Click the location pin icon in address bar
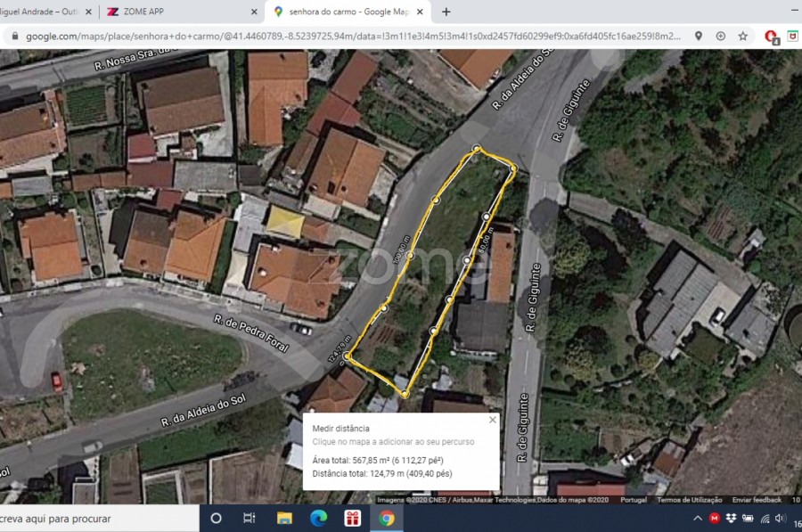 click(x=699, y=37)
